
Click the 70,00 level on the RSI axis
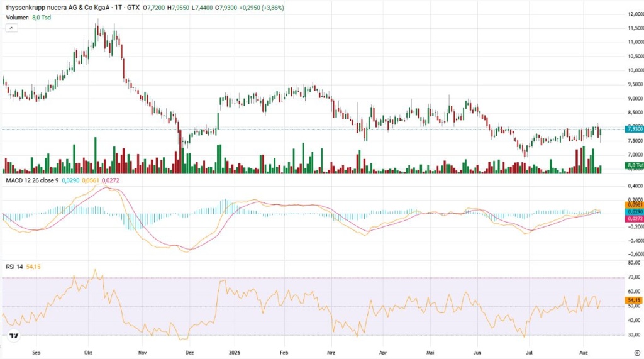635,277
